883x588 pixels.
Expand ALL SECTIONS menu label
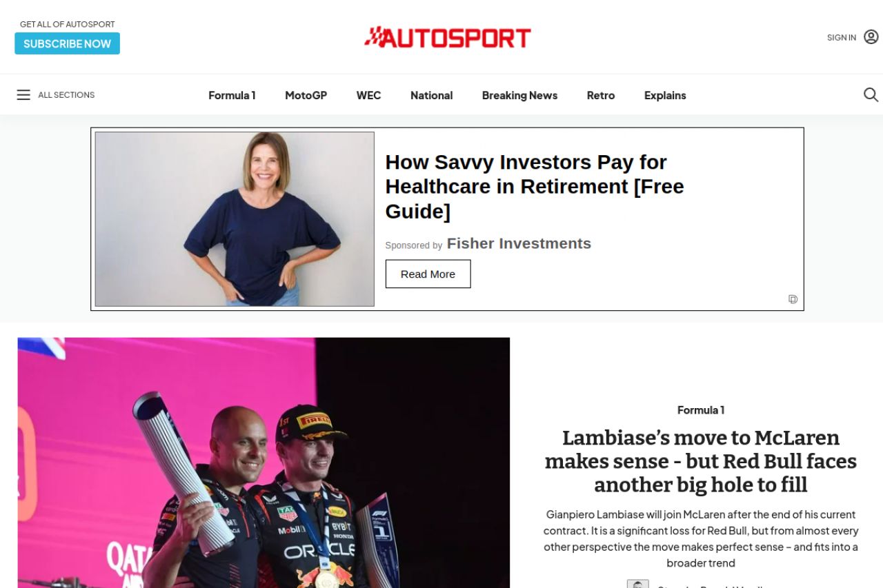coord(66,95)
